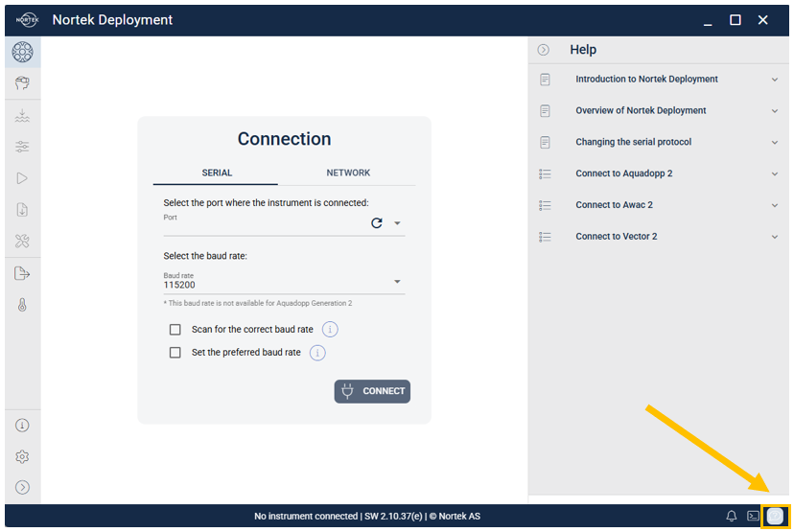The image size is (794, 532).
Task: Open the wrench and screwdriver tools icon
Action: [x=22, y=241]
